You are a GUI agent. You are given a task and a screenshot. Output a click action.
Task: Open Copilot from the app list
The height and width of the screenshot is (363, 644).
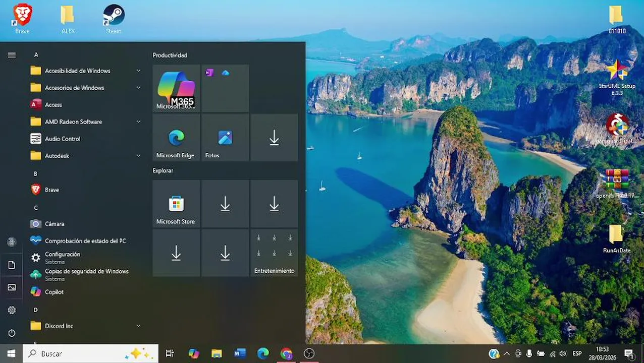point(86,292)
